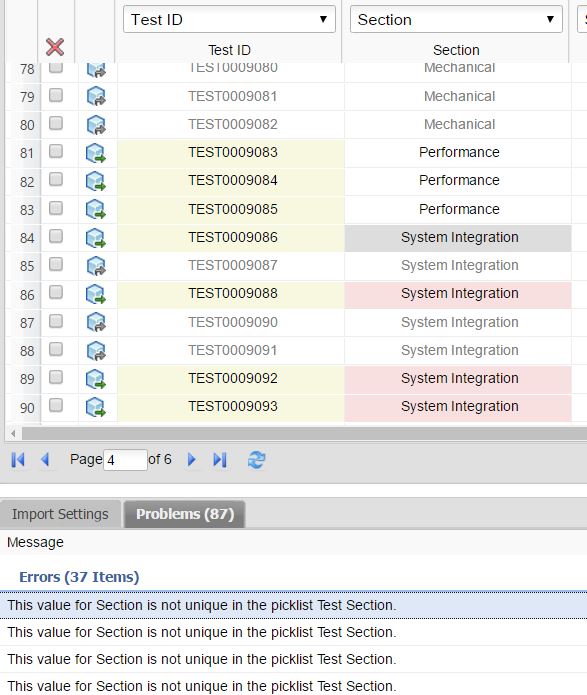Refresh the import grid
Viewport: 587px width, 695px height.
pyautogui.click(x=256, y=460)
